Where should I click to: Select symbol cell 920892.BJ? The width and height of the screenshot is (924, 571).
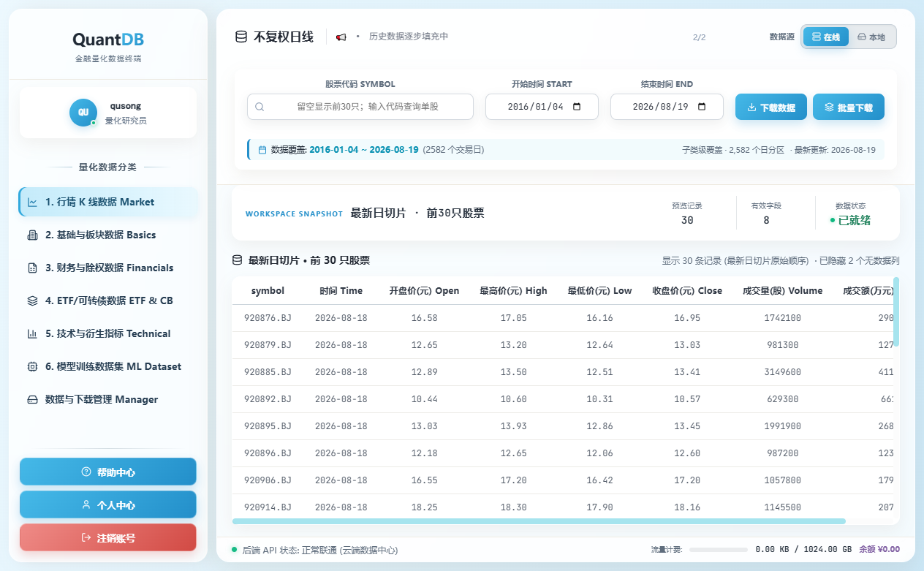268,399
